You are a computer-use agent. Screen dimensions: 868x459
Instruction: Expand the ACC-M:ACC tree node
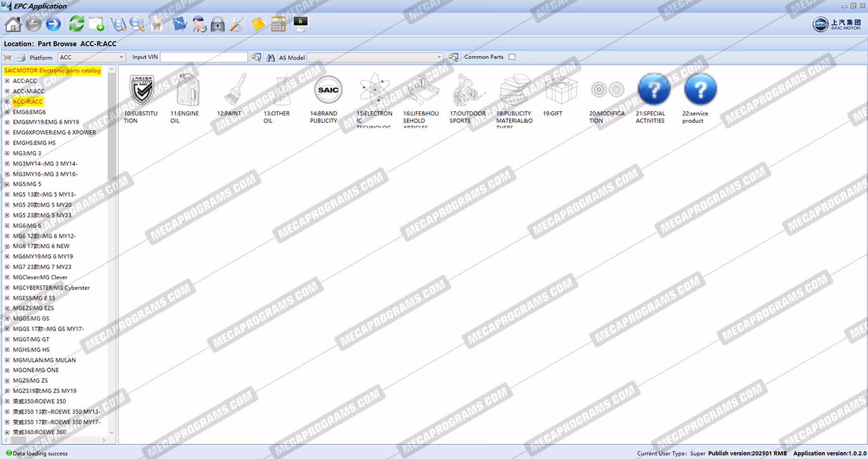7,91
